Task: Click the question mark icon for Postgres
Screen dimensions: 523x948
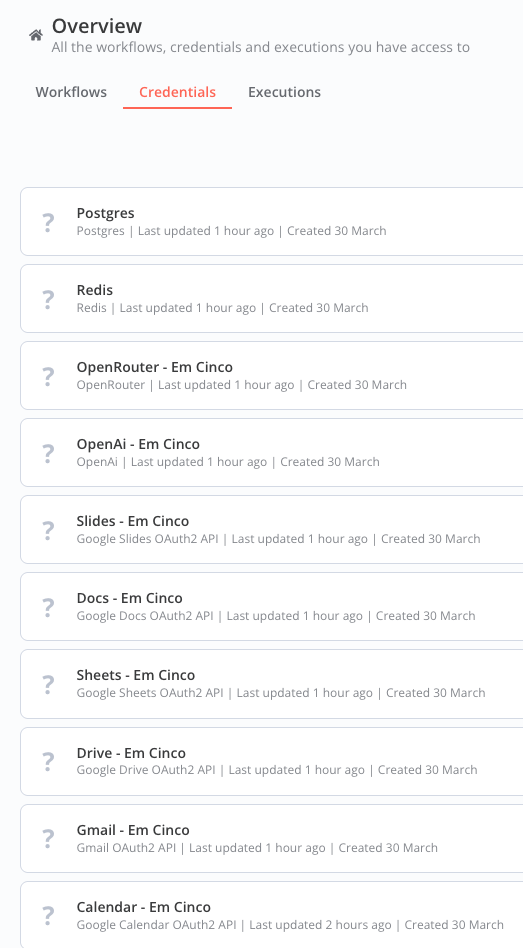Action: coord(48,222)
